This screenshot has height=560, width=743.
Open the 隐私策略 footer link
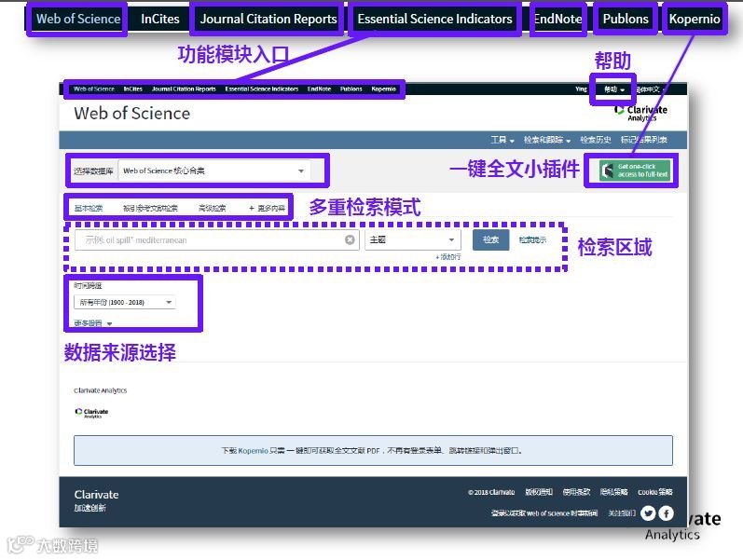[x=613, y=492]
